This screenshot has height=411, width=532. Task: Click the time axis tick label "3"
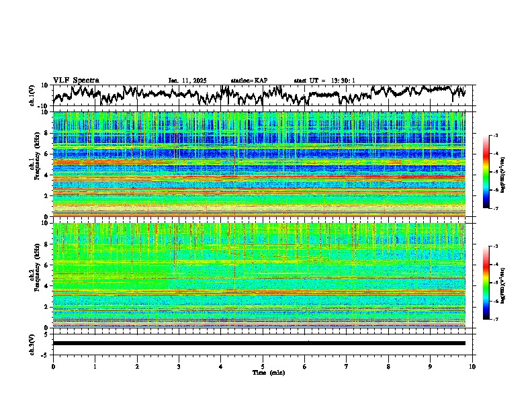179,367
